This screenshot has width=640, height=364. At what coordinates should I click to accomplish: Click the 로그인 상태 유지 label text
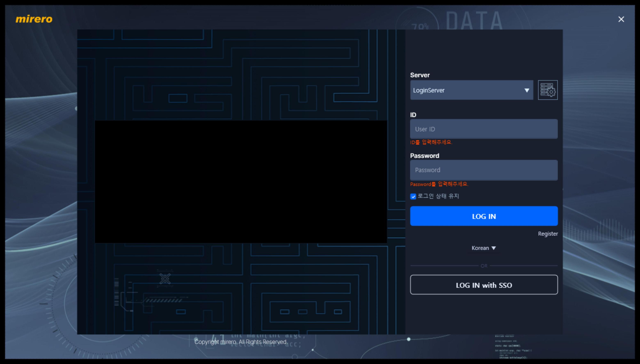click(x=438, y=196)
